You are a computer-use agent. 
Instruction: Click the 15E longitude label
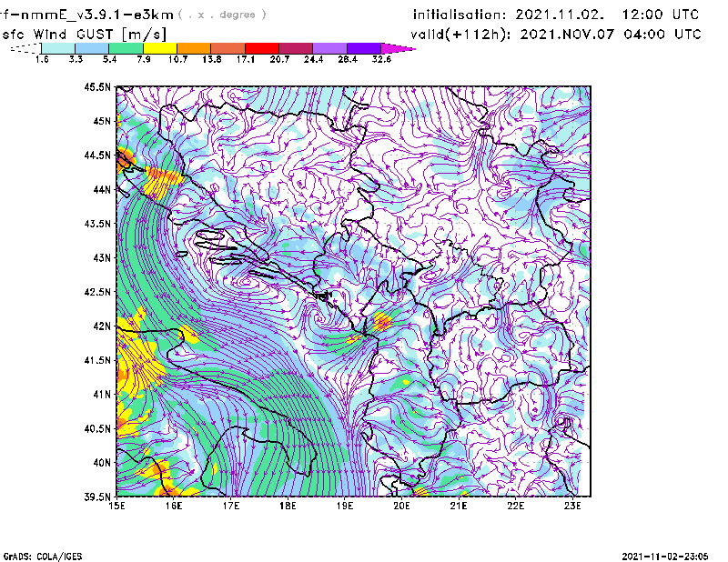116,506
